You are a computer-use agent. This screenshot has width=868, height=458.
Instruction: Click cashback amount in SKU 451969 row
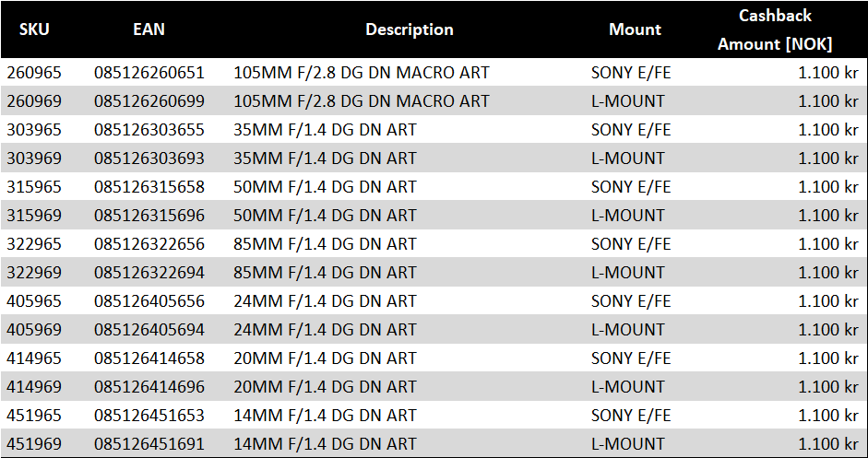point(827,444)
